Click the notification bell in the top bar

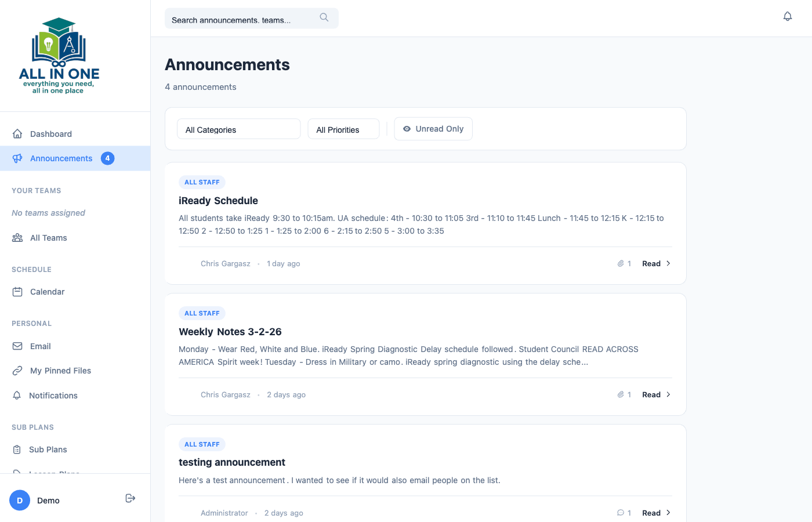[x=788, y=16]
